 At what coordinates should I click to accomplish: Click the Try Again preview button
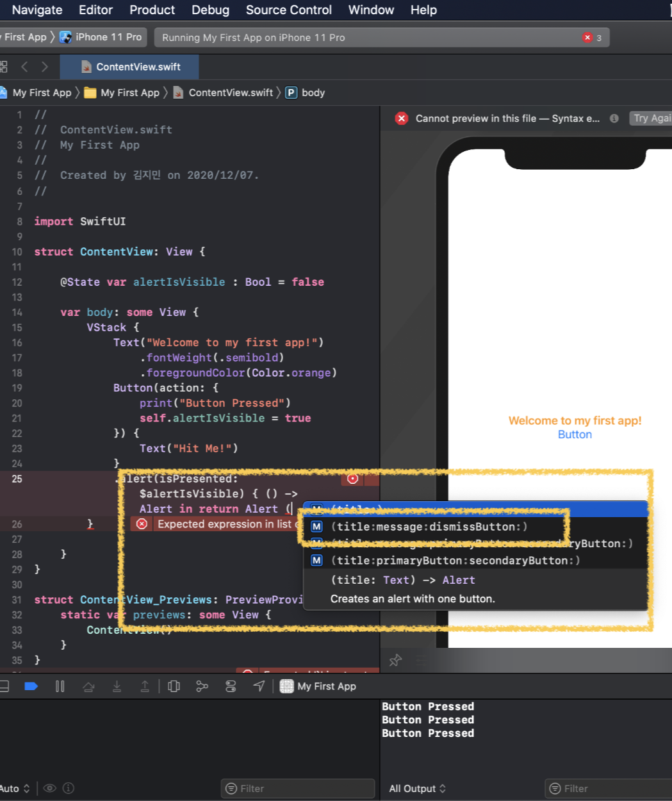pyautogui.click(x=650, y=118)
